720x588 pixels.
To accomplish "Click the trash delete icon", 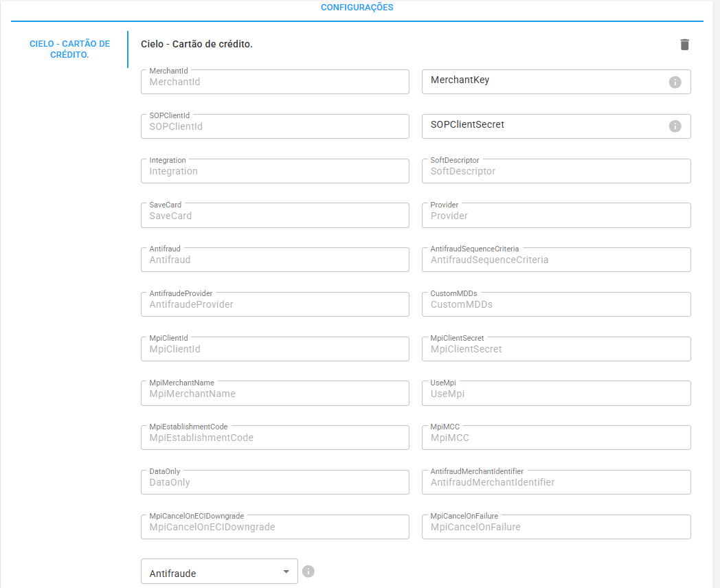I will pos(684,44).
